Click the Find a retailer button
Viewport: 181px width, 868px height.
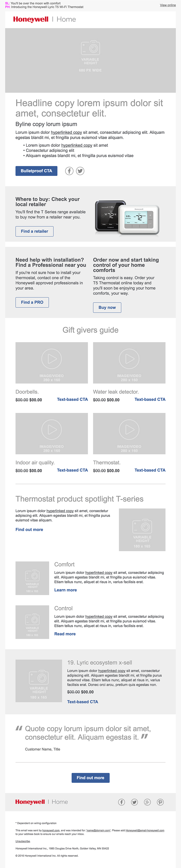click(x=34, y=231)
